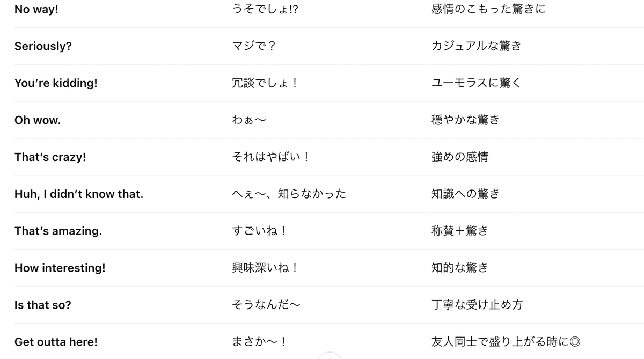
Task: Click the "That's crazy!" phrase
Action: [x=50, y=157]
